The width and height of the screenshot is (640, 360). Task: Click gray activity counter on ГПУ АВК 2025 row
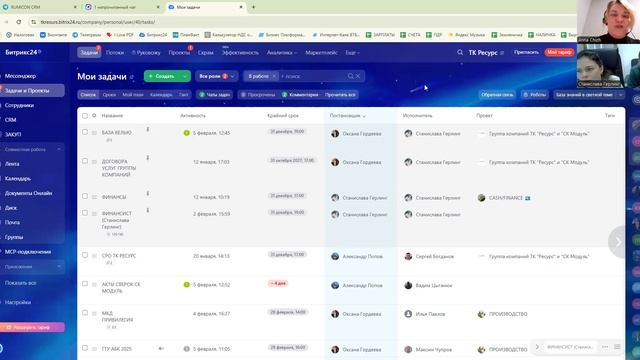pyautogui.click(x=187, y=349)
